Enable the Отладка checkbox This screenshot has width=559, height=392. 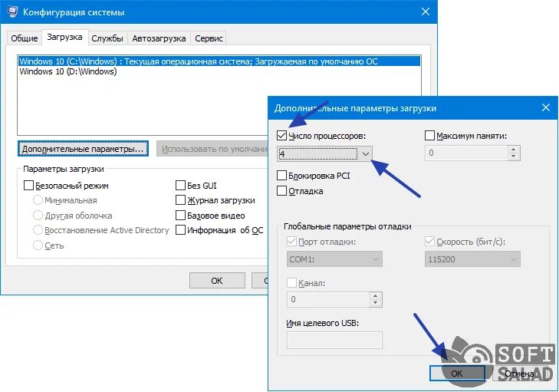[281, 191]
